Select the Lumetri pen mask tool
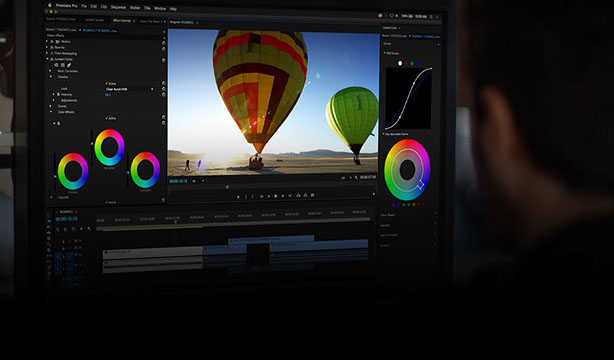The height and width of the screenshot is (360, 614). pyautogui.click(x=69, y=65)
